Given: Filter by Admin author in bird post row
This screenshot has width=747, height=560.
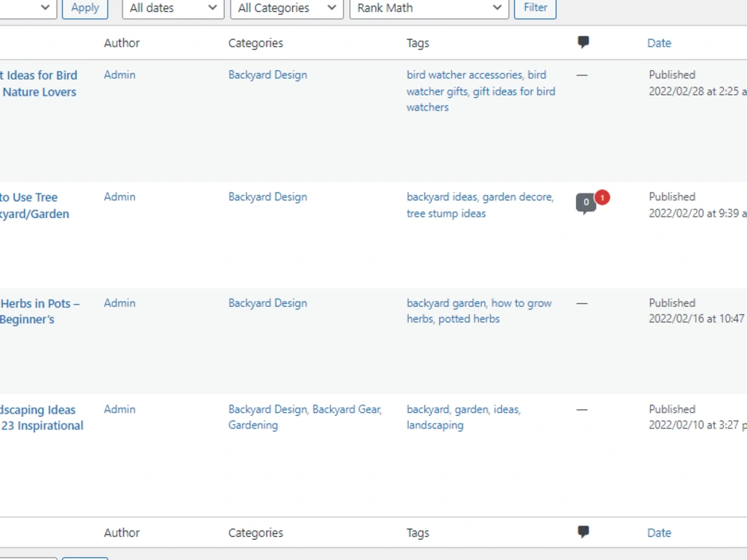Looking at the screenshot, I should coord(120,75).
